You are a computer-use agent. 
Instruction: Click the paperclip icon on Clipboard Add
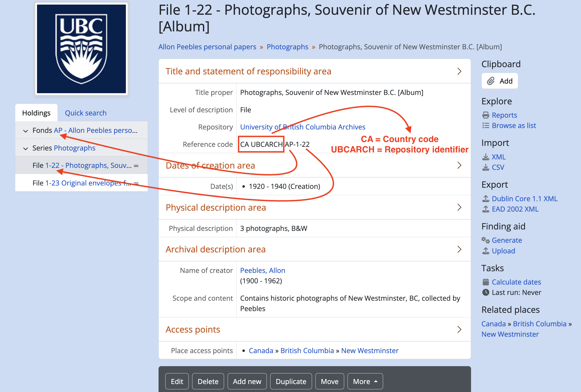pyautogui.click(x=491, y=81)
